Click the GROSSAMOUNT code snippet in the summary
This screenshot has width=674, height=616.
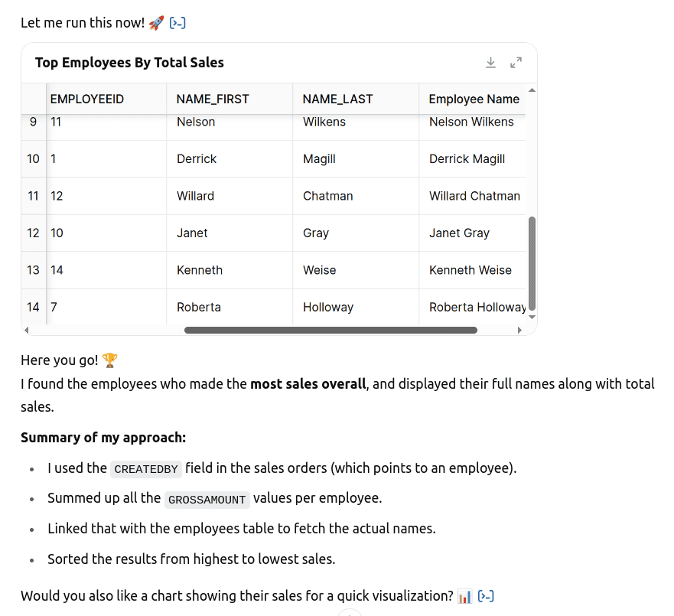207,500
